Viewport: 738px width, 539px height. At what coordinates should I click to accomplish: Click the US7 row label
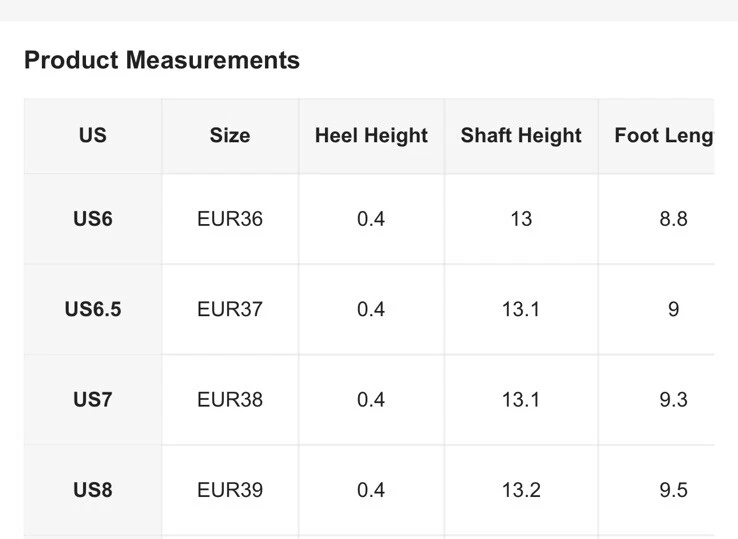[93, 400]
